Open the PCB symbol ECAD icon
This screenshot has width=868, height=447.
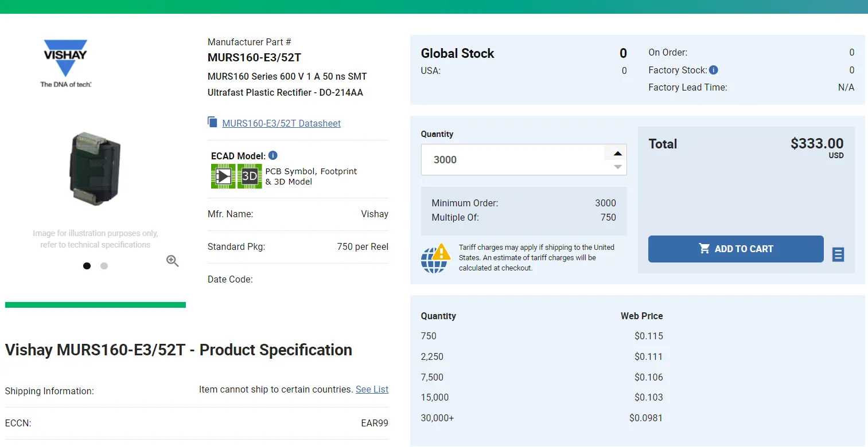tap(223, 177)
